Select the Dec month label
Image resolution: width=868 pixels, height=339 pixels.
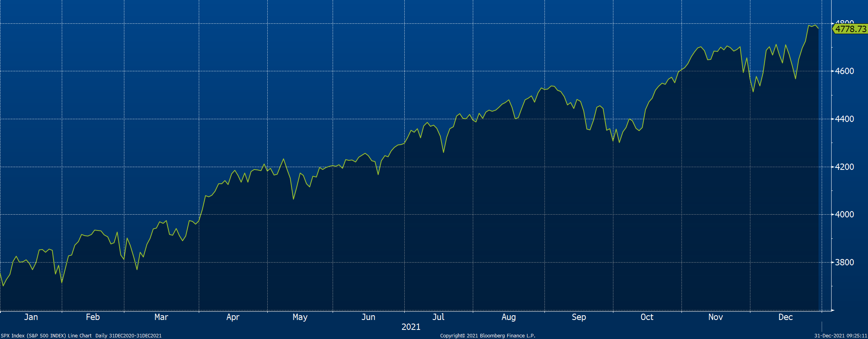pyautogui.click(x=786, y=317)
